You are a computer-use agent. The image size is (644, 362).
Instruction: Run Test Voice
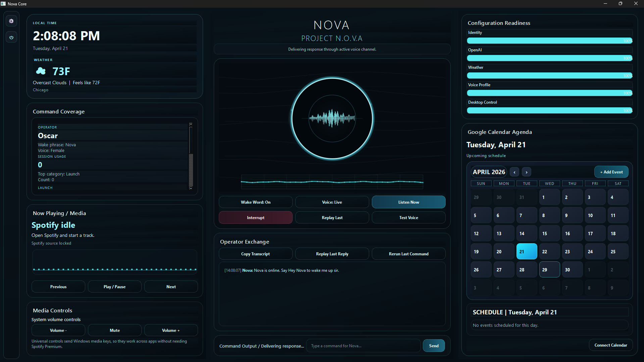408,217
